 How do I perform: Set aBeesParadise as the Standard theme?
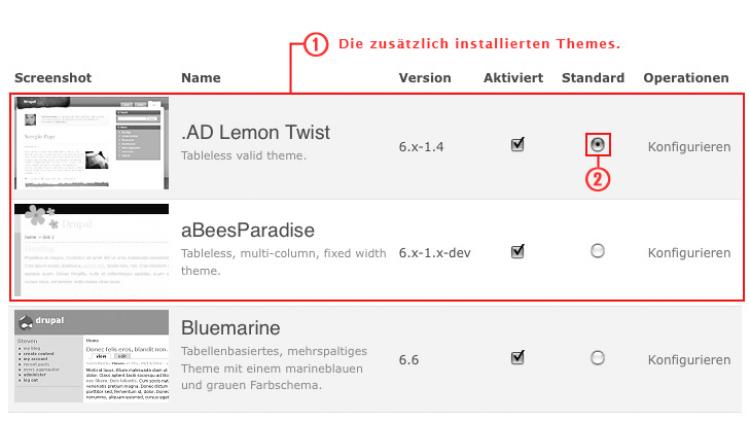597,252
